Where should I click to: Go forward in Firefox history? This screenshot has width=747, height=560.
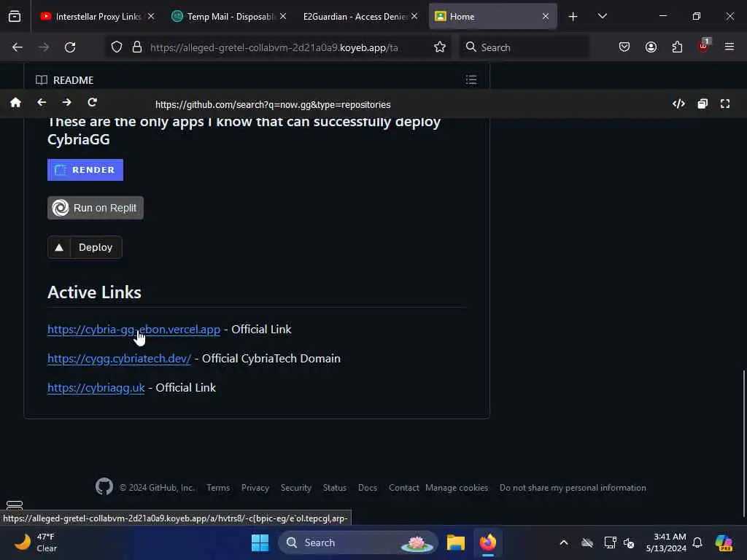44,47
